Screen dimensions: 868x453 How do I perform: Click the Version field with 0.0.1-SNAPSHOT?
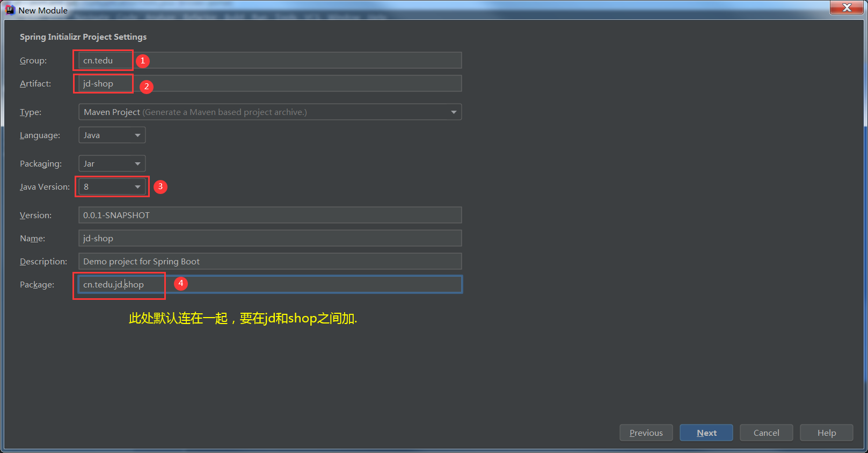(270, 215)
